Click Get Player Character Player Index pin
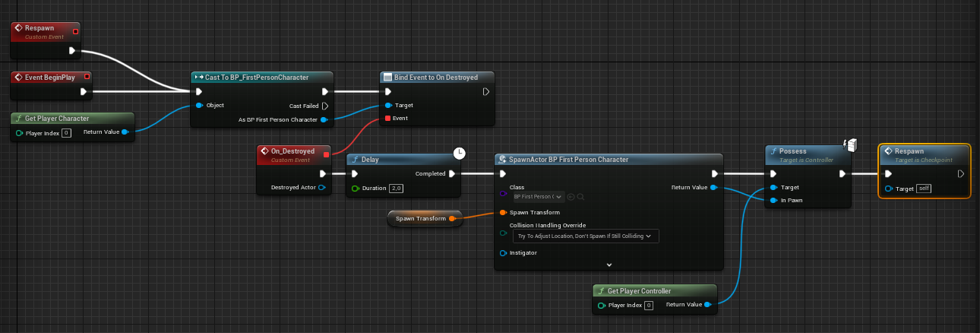 [x=20, y=133]
